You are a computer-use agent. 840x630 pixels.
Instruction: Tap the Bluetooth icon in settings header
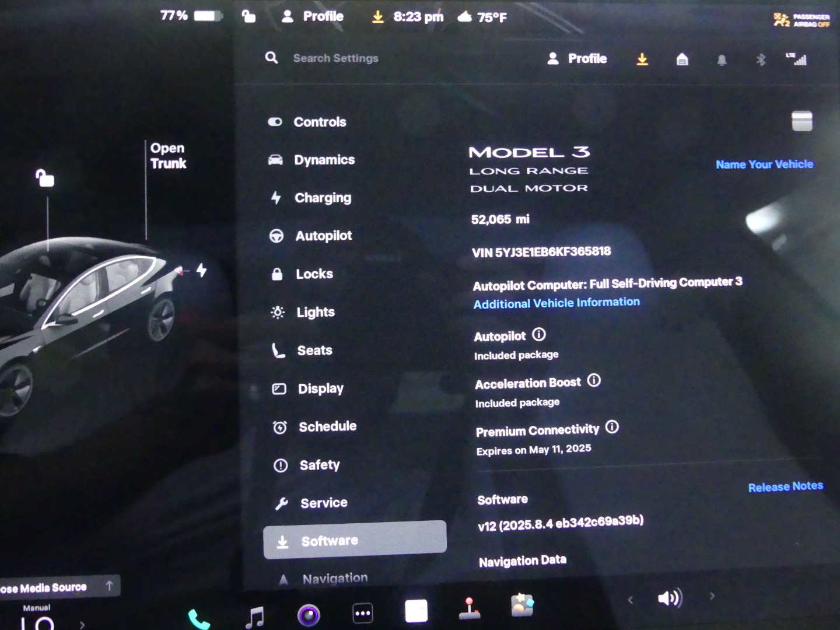pos(761,60)
